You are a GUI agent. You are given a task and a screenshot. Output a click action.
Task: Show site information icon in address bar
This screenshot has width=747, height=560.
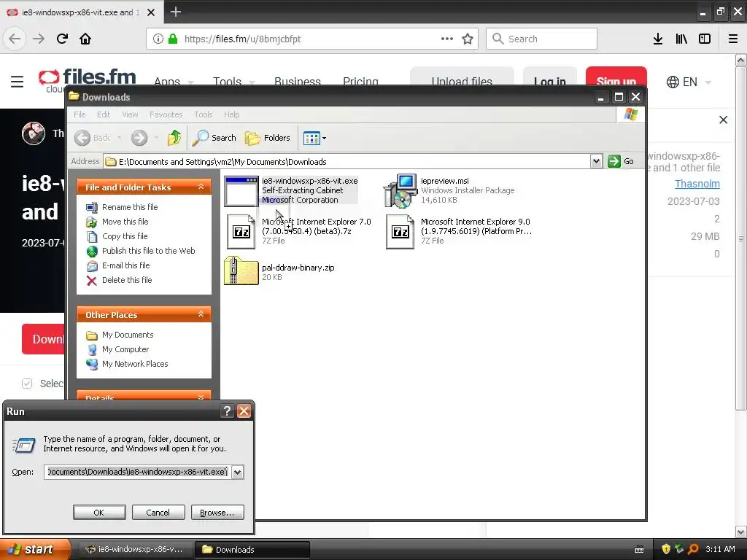(158, 39)
